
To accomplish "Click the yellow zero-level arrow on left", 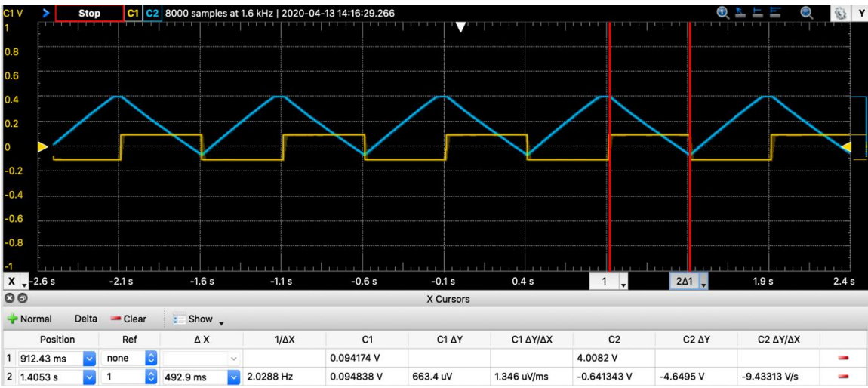I will [42, 146].
